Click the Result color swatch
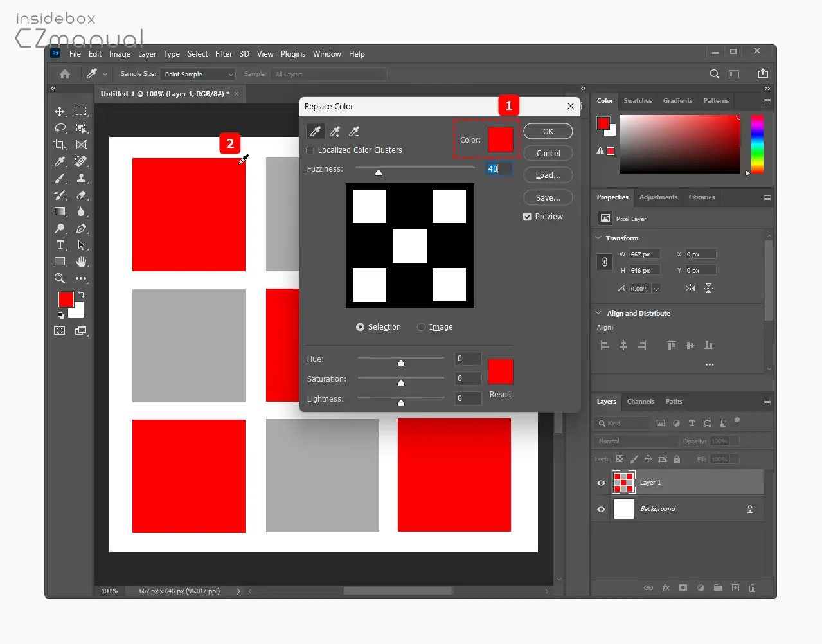Image resolution: width=822 pixels, height=644 pixels. click(x=501, y=371)
